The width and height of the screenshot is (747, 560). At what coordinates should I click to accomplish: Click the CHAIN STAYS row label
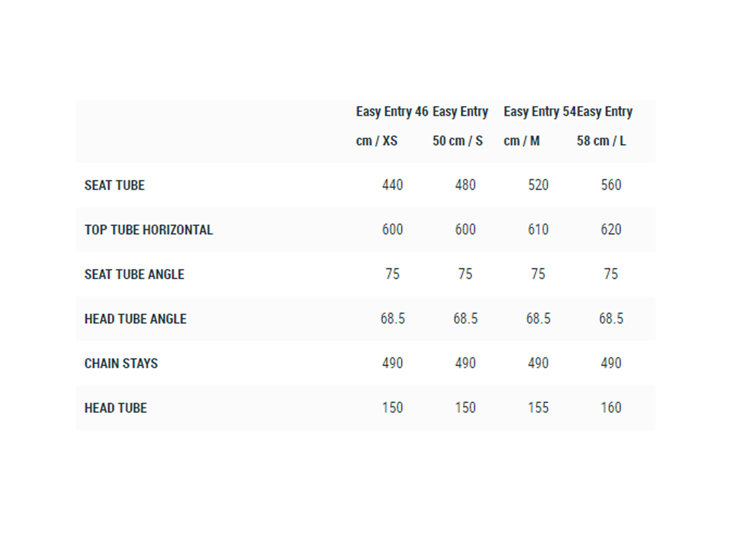point(121,363)
